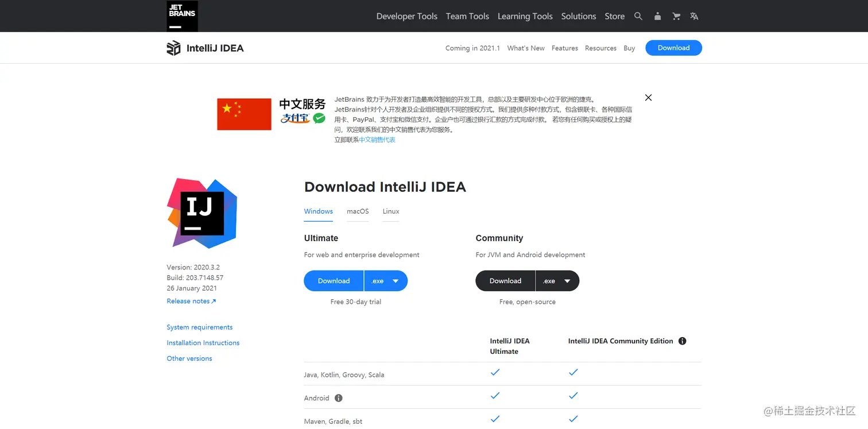Viewport: 868px width, 429px height.
Task: Click the Alipay logo in the banner
Action: [x=295, y=118]
